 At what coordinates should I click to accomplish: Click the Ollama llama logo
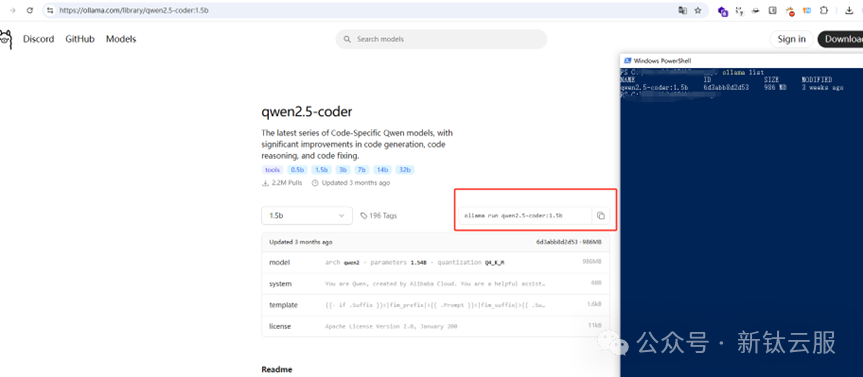[x=5, y=39]
